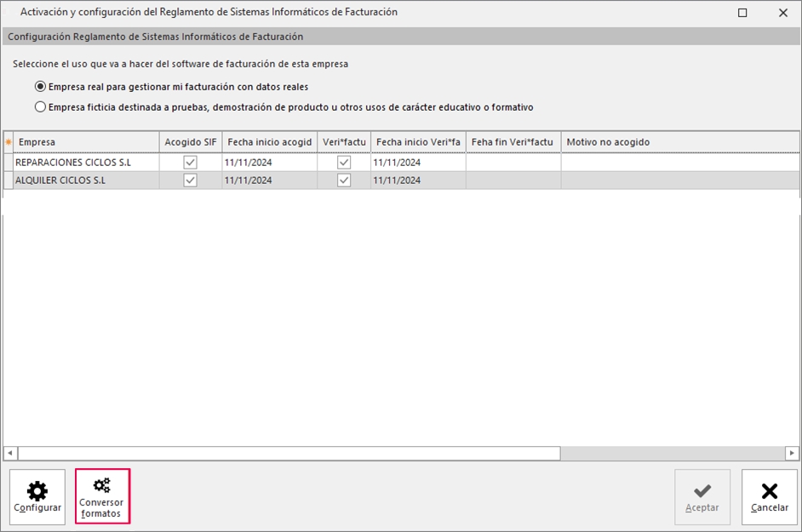Click the Feha fin Veri*factu column header
The width and height of the screenshot is (802, 532).
coord(513,142)
